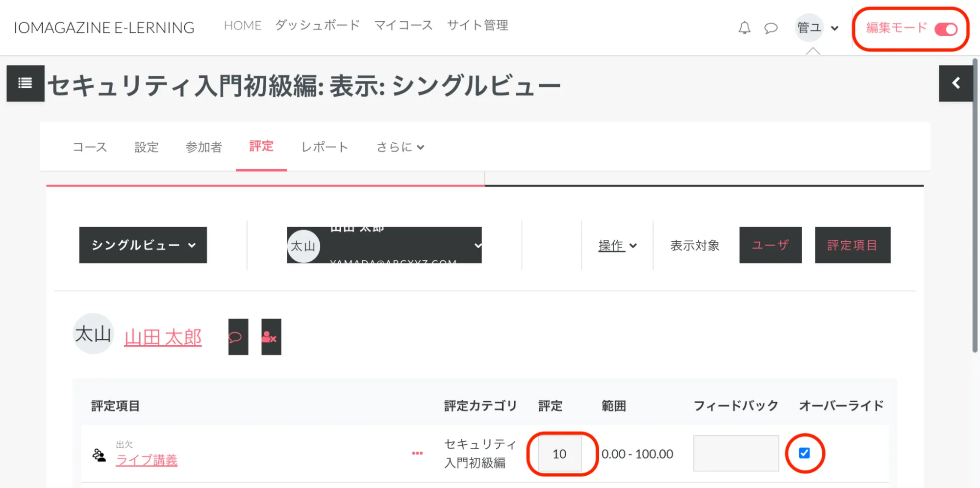980x488 pixels.
Task: Click the ユーザ button
Action: pyautogui.click(x=770, y=245)
